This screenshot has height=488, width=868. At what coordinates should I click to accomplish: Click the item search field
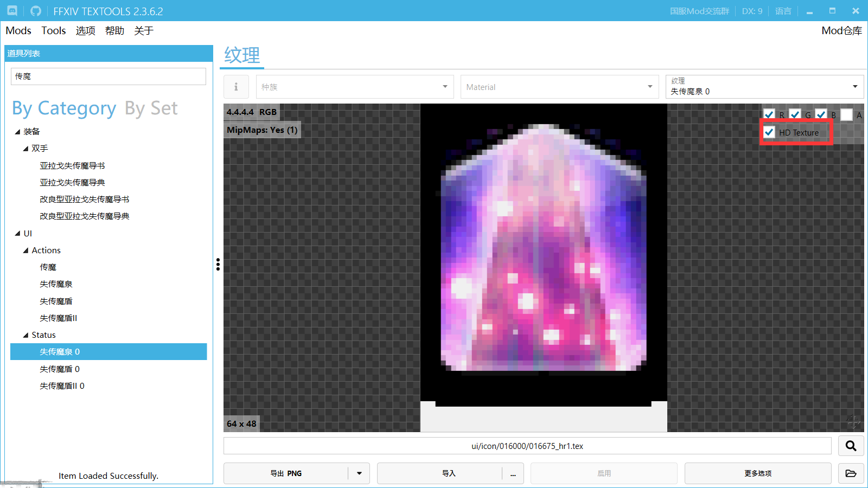[x=108, y=76]
